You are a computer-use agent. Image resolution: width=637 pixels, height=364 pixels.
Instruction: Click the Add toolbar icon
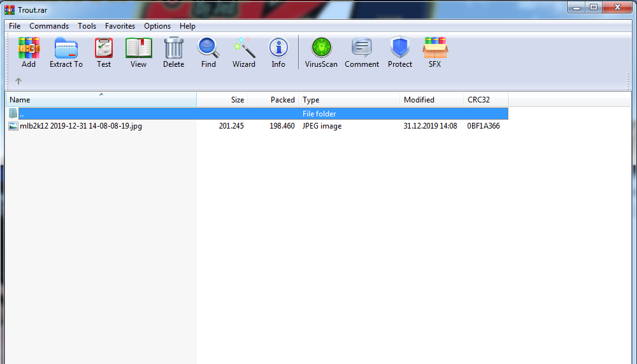point(29,52)
